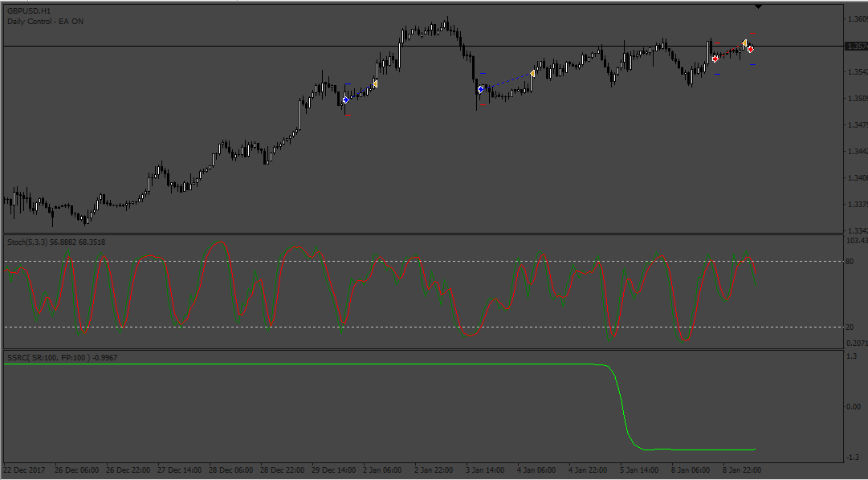Click the Stochastic level 20 scale label
This screenshot has width=868, height=480.
tap(850, 327)
